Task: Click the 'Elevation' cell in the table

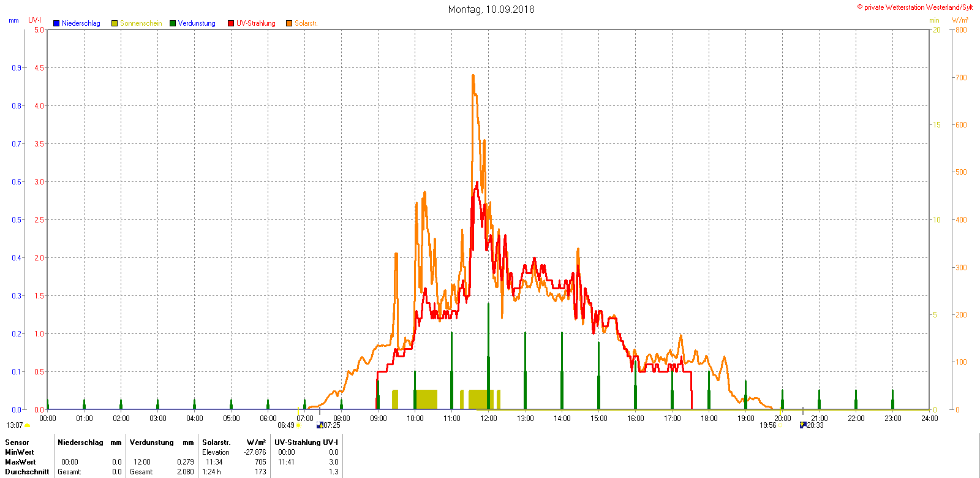Action: click(216, 452)
